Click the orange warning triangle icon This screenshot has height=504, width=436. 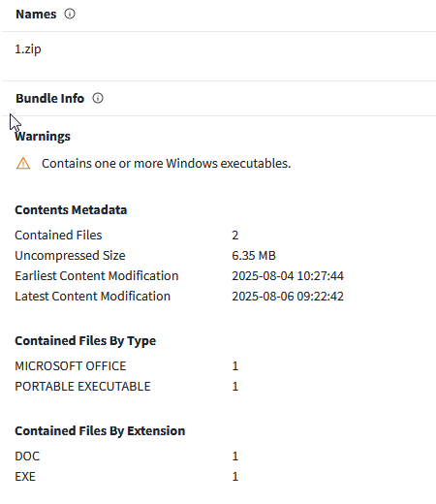[23, 164]
